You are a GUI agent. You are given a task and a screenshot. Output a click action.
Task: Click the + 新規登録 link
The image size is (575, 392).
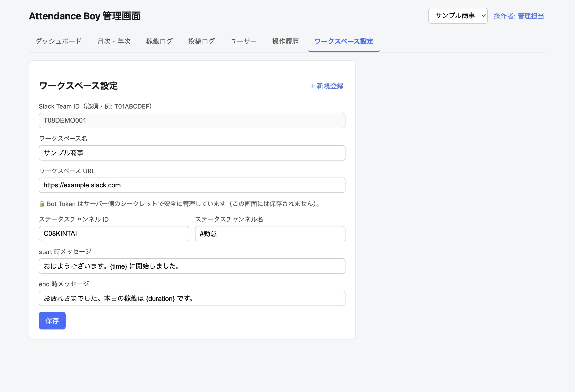tap(327, 86)
